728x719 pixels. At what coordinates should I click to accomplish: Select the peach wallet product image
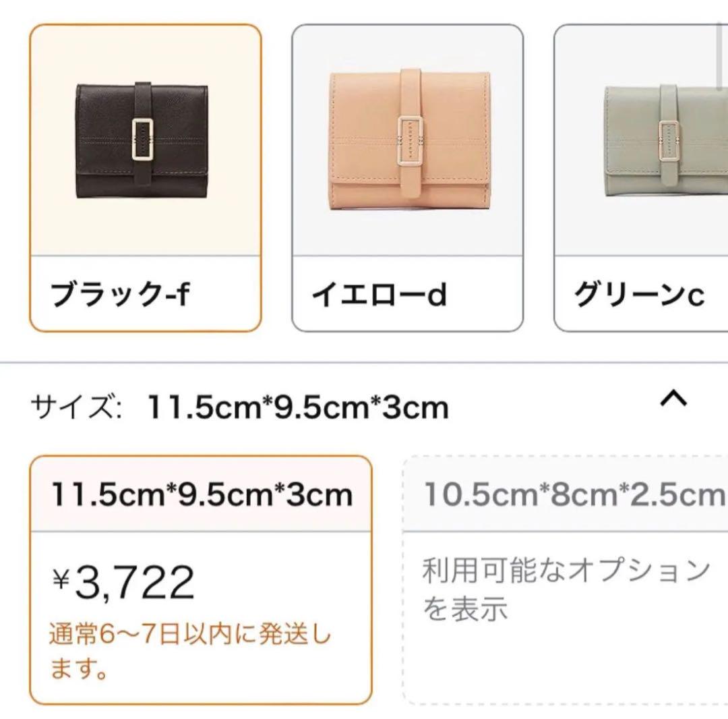pyautogui.click(x=409, y=140)
